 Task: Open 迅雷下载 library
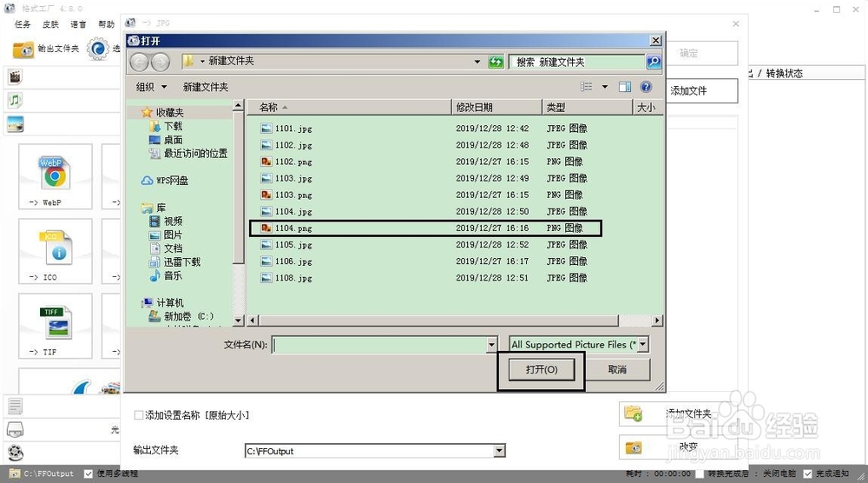click(x=175, y=262)
